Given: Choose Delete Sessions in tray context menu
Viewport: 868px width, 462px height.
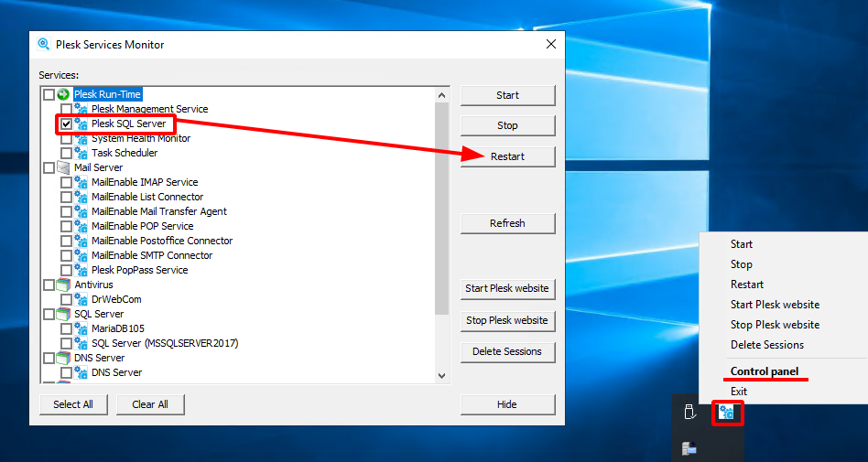Looking at the screenshot, I should [766, 345].
